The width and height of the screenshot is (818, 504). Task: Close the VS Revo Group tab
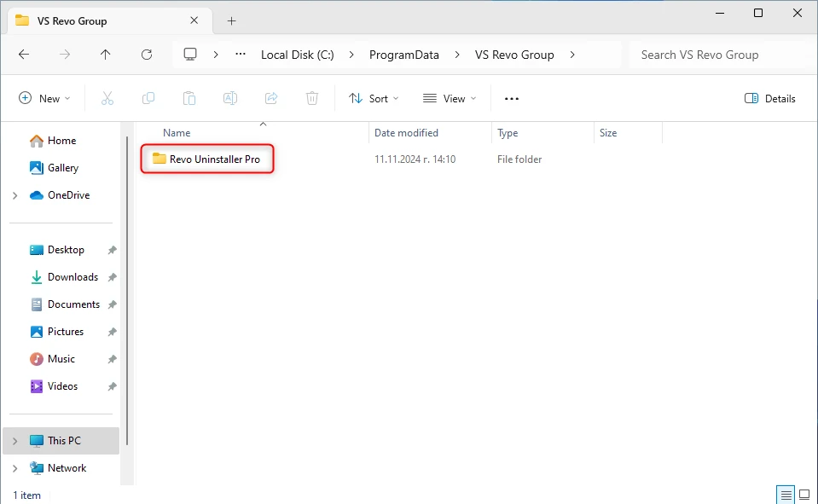coord(194,20)
